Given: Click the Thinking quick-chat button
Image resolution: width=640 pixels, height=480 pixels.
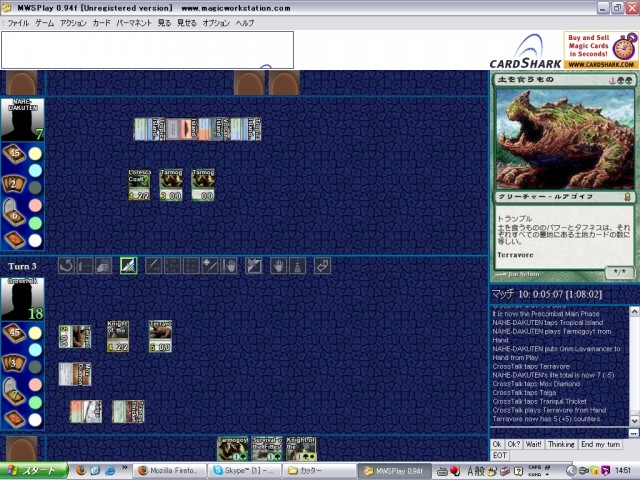Looking at the screenshot, I should click(x=561, y=444).
